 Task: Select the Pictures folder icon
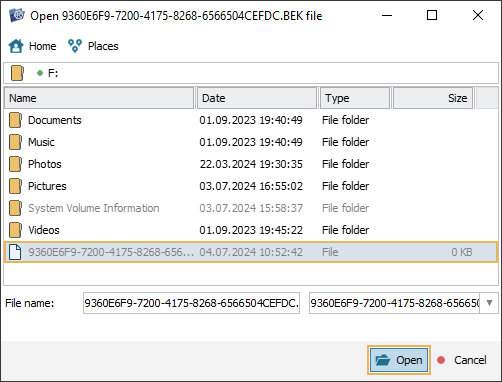pyautogui.click(x=16, y=186)
